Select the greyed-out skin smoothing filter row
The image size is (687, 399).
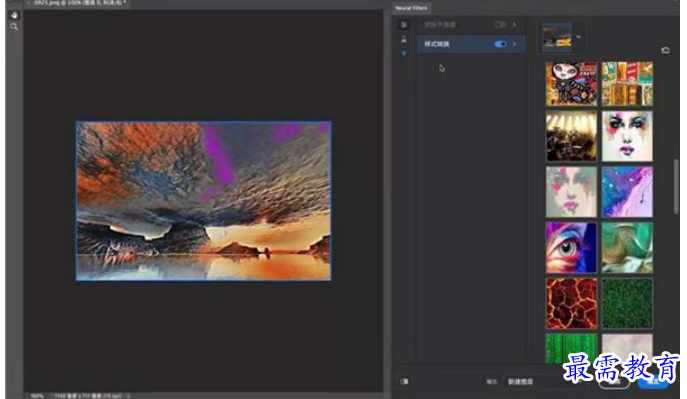pos(471,25)
